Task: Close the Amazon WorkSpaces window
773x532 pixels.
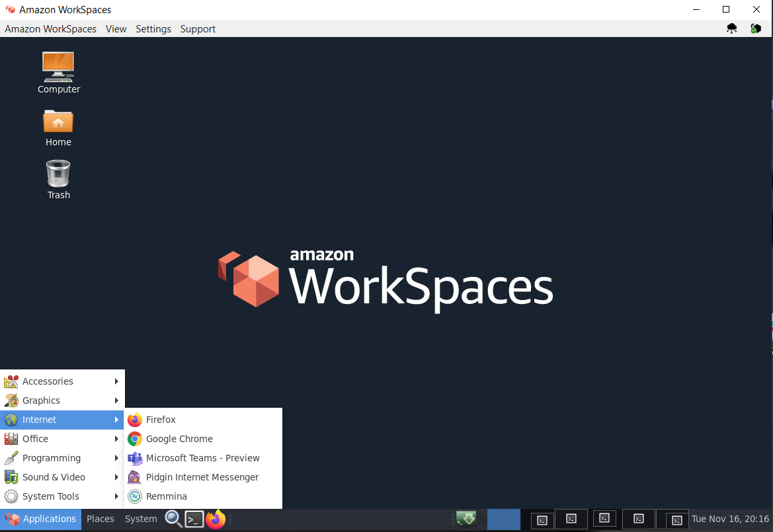Action: tap(756, 9)
